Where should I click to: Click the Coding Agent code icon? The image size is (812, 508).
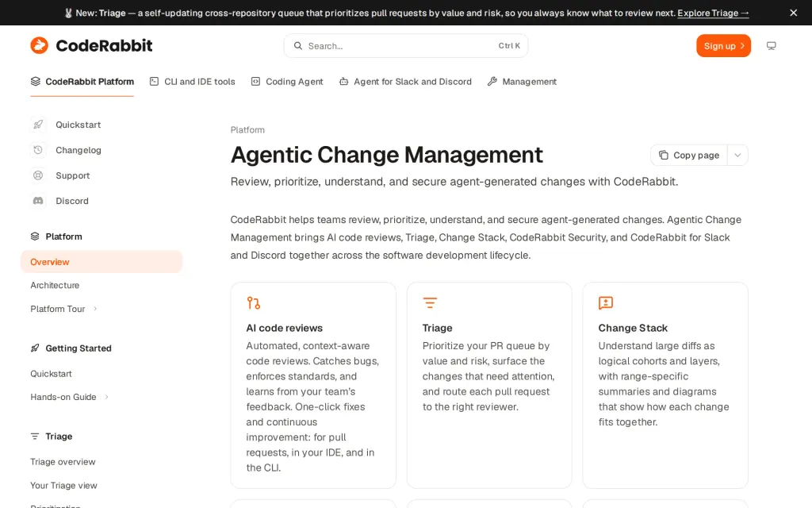(x=255, y=82)
